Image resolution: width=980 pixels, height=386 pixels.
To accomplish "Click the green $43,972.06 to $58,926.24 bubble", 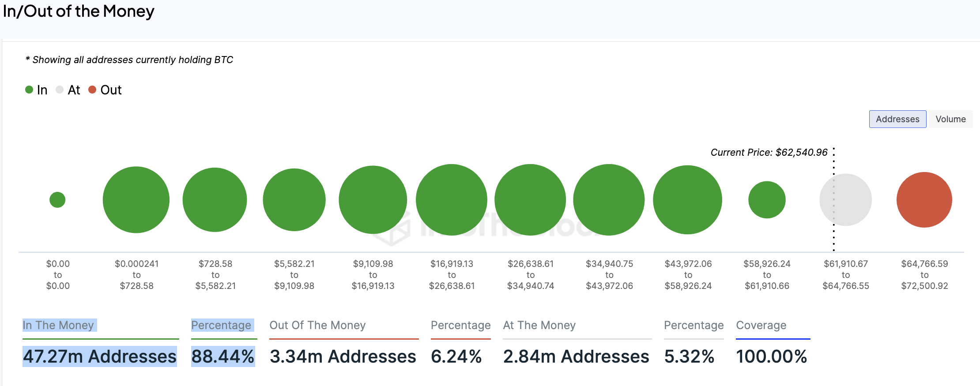I will [x=687, y=200].
